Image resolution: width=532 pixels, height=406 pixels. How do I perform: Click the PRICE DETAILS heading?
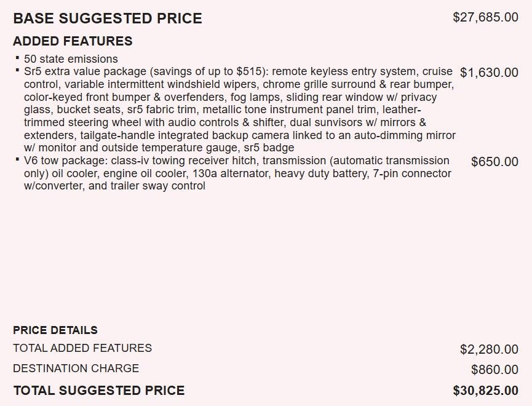tap(55, 330)
